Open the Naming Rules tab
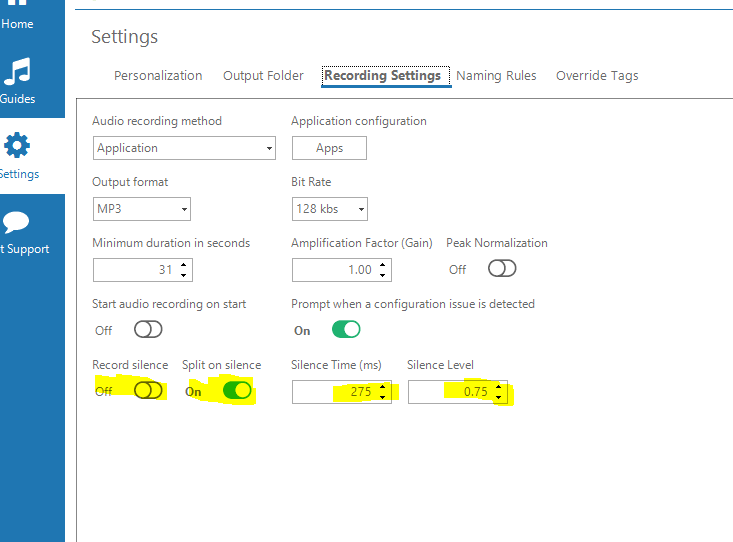 [x=496, y=76]
